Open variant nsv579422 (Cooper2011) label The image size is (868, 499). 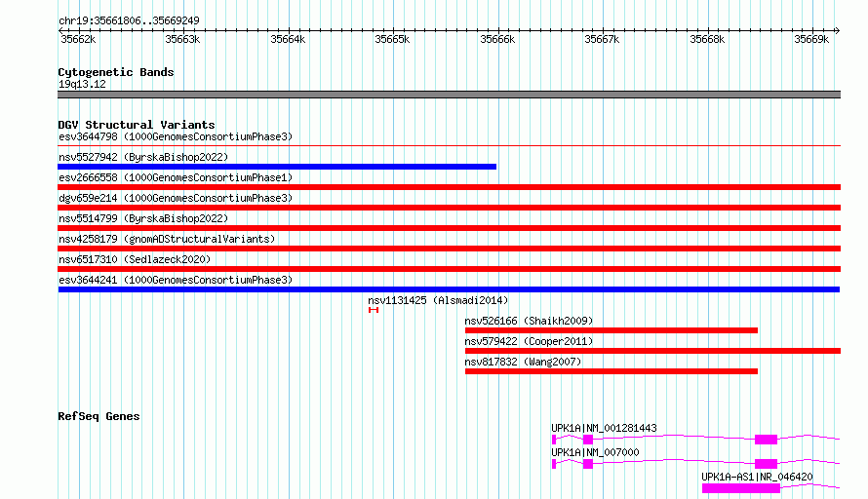[x=529, y=341]
